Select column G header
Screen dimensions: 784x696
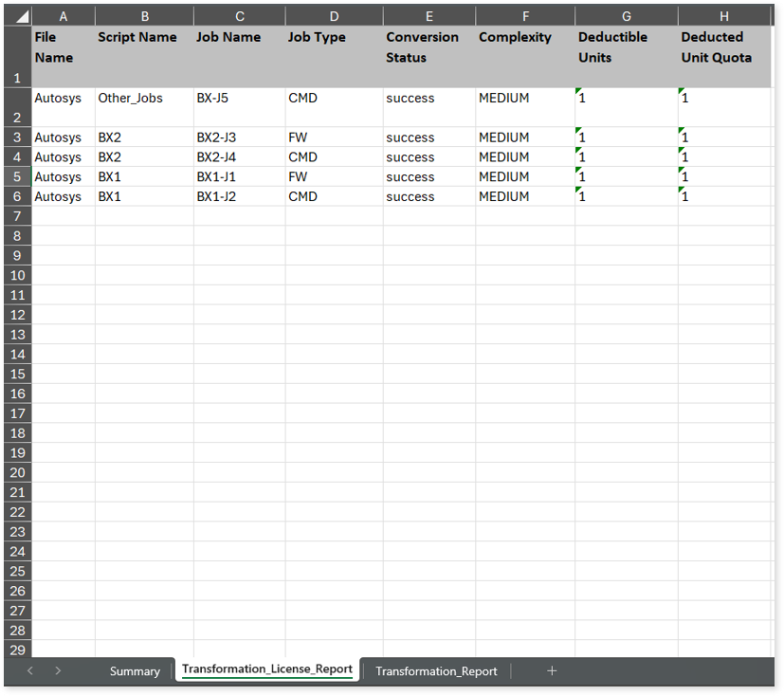pyautogui.click(x=626, y=16)
